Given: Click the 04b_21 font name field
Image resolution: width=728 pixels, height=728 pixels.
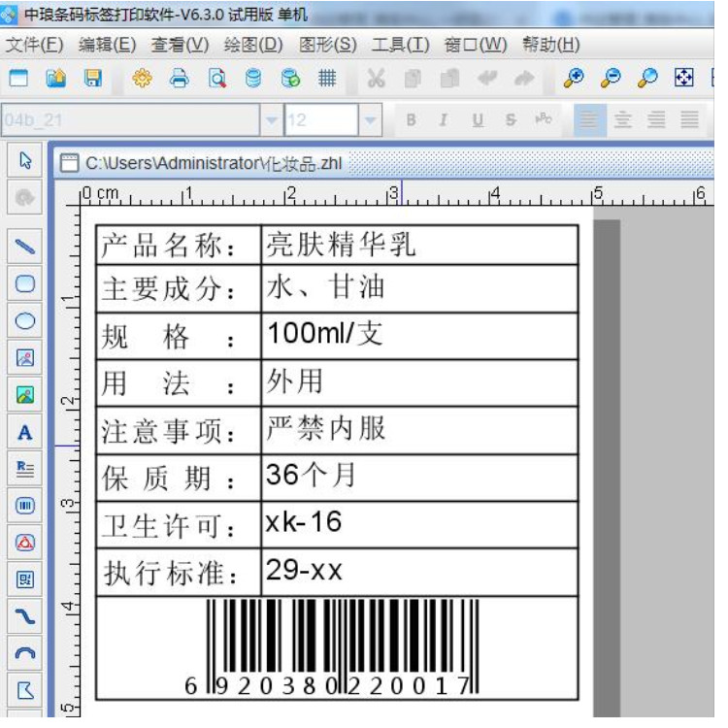Looking at the screenshot, I should [130, 120].
